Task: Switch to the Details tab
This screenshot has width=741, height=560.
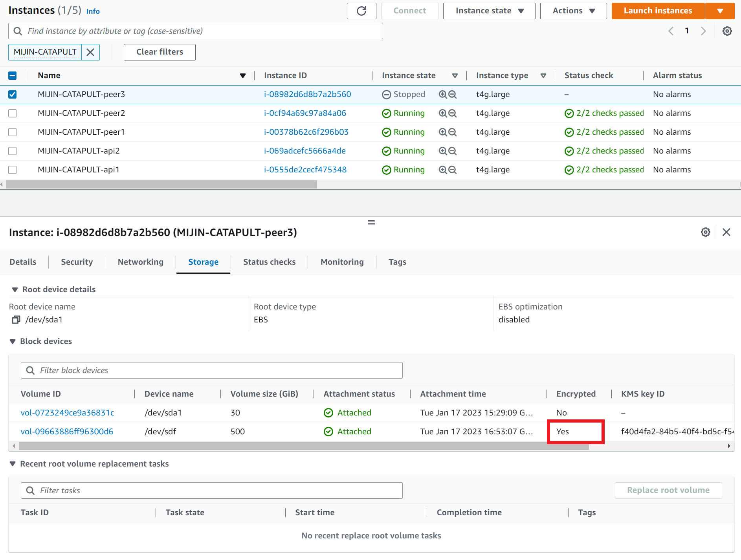Action: point(23,262)
